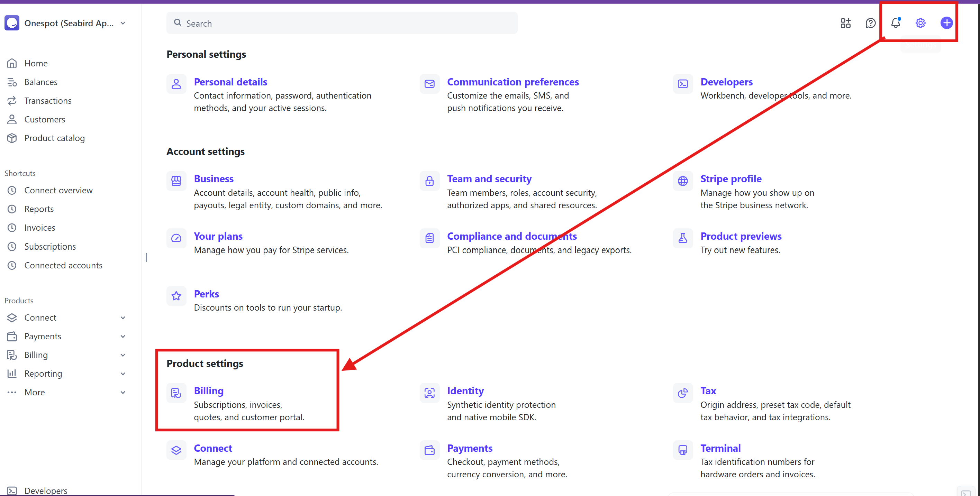Open the notifications bell icon
Screen dimensions: 980x496
895,23
